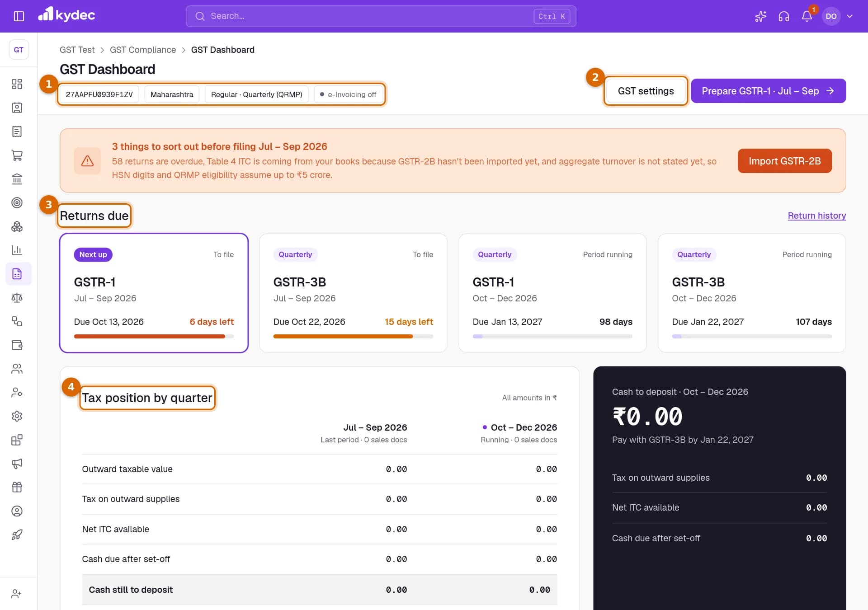The width and height of the screenshot is (868, 610).
Task: Click the Maharashtra state chip
Action: coord(172,94)
